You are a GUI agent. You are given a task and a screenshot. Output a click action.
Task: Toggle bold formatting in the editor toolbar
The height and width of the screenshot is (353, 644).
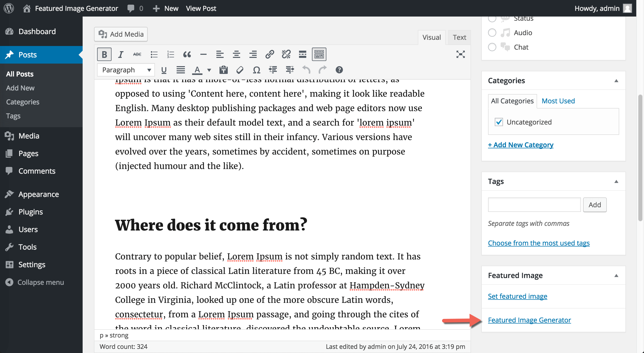(x=104, y=55)
